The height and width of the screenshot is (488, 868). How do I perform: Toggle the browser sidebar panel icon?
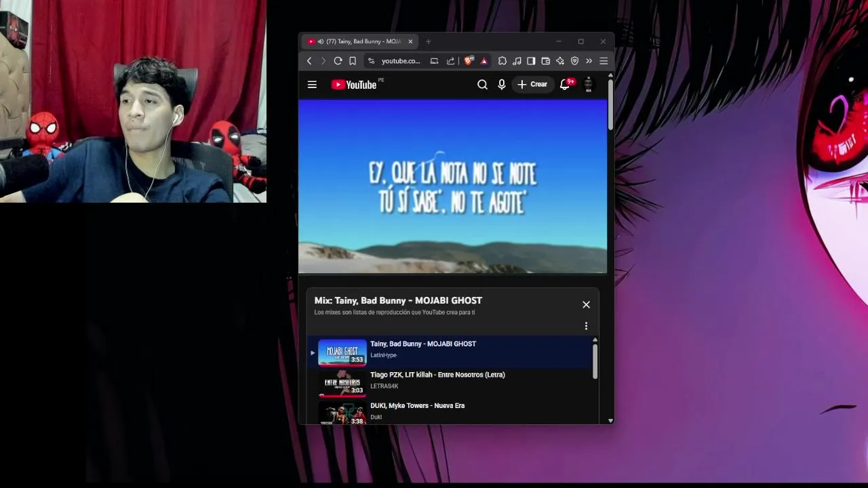(531, 61)
